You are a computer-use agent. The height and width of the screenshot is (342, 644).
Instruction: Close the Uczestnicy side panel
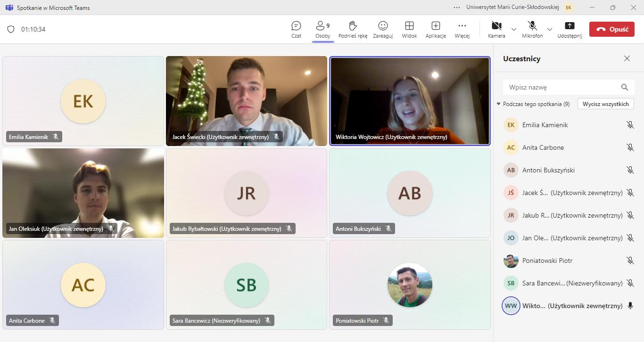point(627,58)
